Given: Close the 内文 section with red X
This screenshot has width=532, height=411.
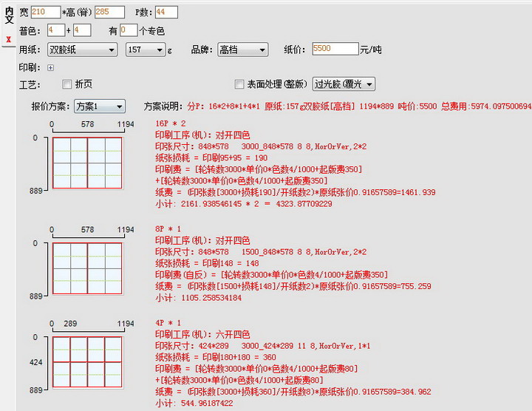Looking at the screenshot, I should pyautogui.click(x=9, y=39).
